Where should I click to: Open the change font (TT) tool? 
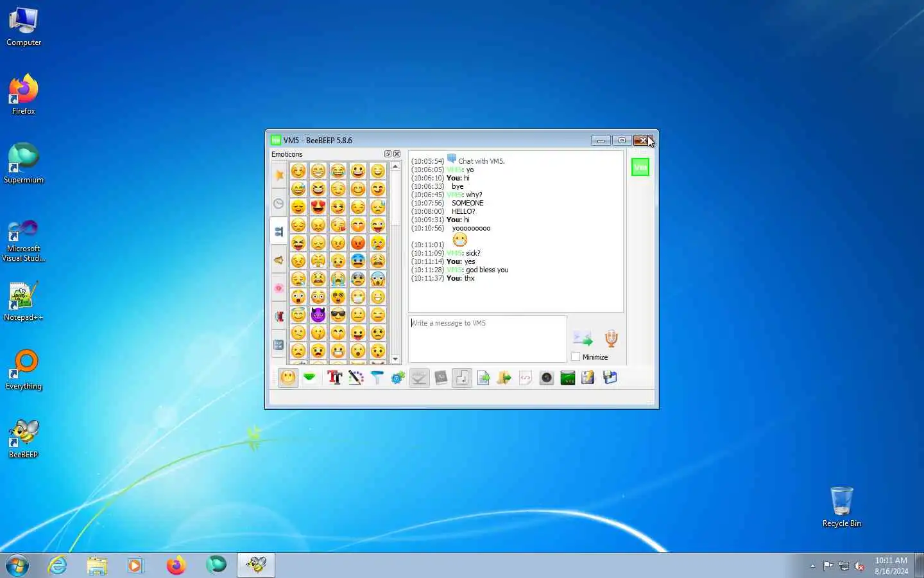coord(334,378)
